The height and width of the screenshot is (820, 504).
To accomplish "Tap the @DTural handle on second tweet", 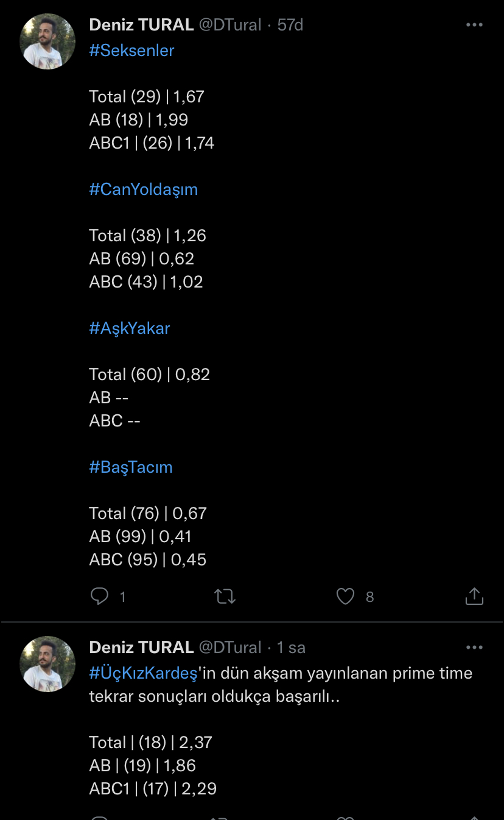I will [230, 648].
